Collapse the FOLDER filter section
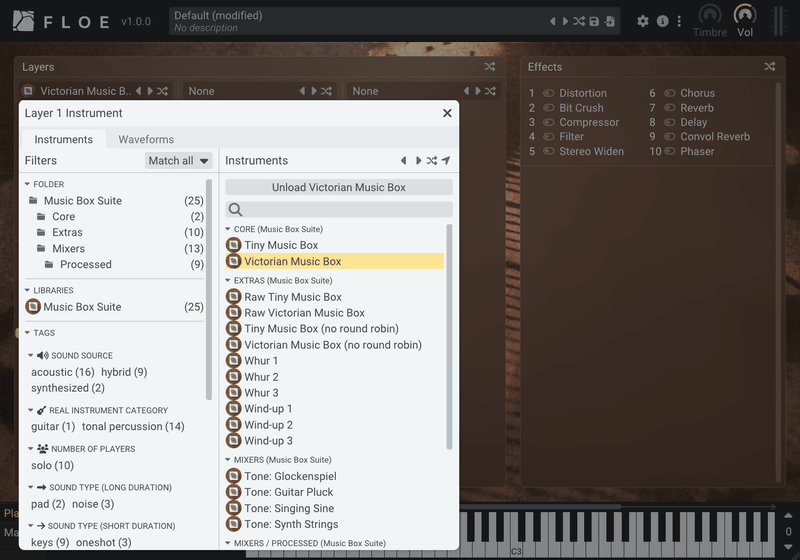 click(27, 184)
